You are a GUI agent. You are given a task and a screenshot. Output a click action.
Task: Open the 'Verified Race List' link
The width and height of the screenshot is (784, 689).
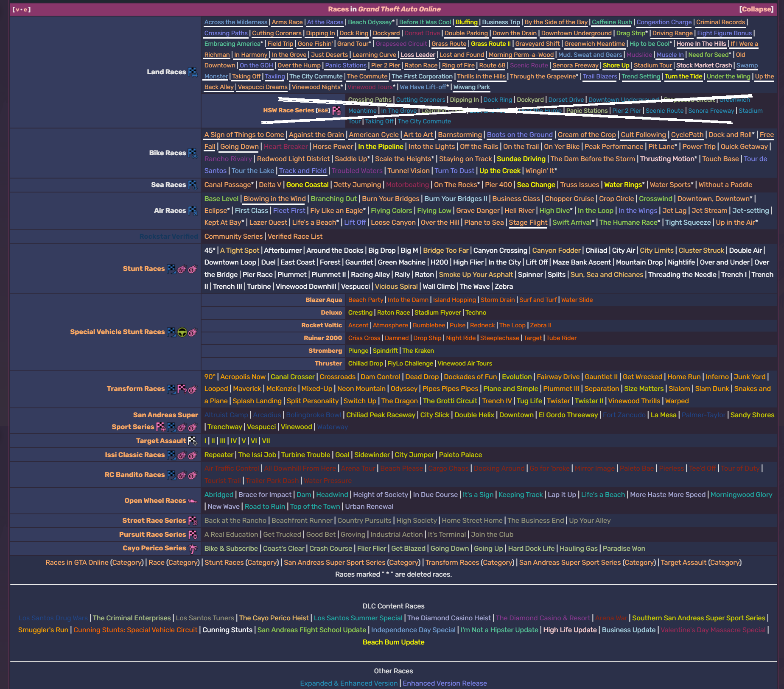[x=295, y=237]
